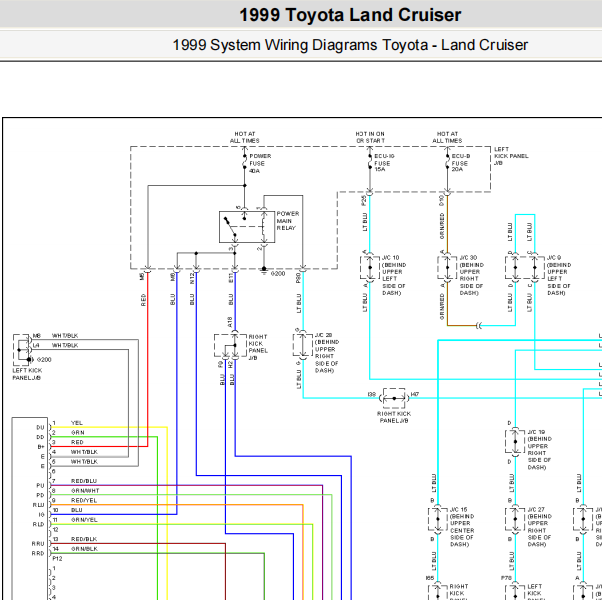Viewport: 602px width, 600px height.
Task: Select the ECU-B FUSE 20A label
Action: tap(460, 163)
